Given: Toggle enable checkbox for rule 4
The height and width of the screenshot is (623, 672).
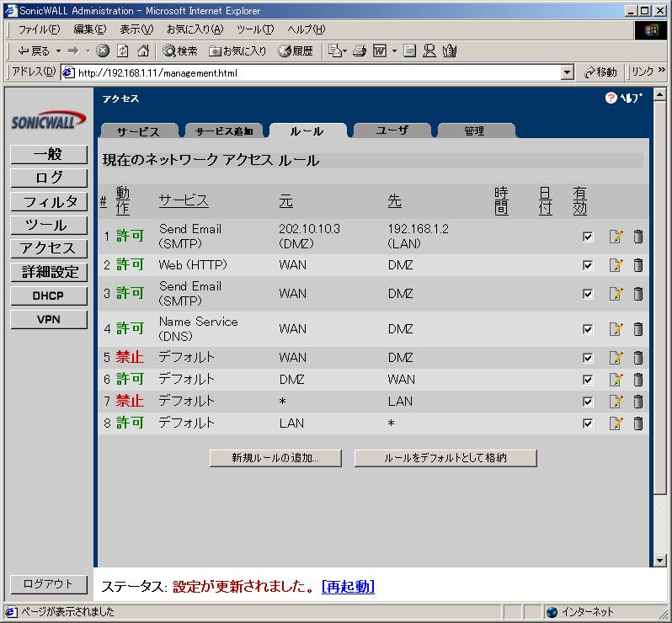Looking at the screenshot, I should [x=588, y=329].
